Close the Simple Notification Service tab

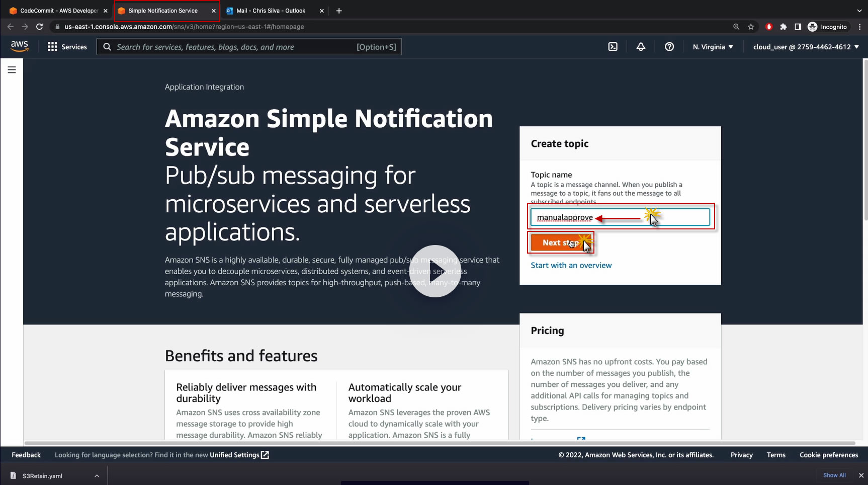point(213,11)
